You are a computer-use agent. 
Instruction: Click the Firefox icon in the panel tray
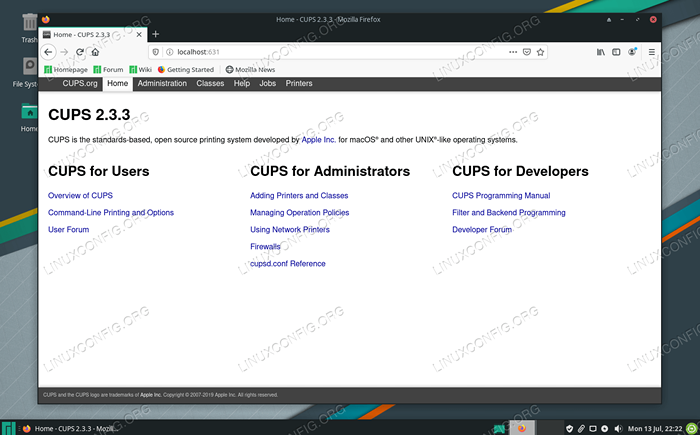(521, 428)
